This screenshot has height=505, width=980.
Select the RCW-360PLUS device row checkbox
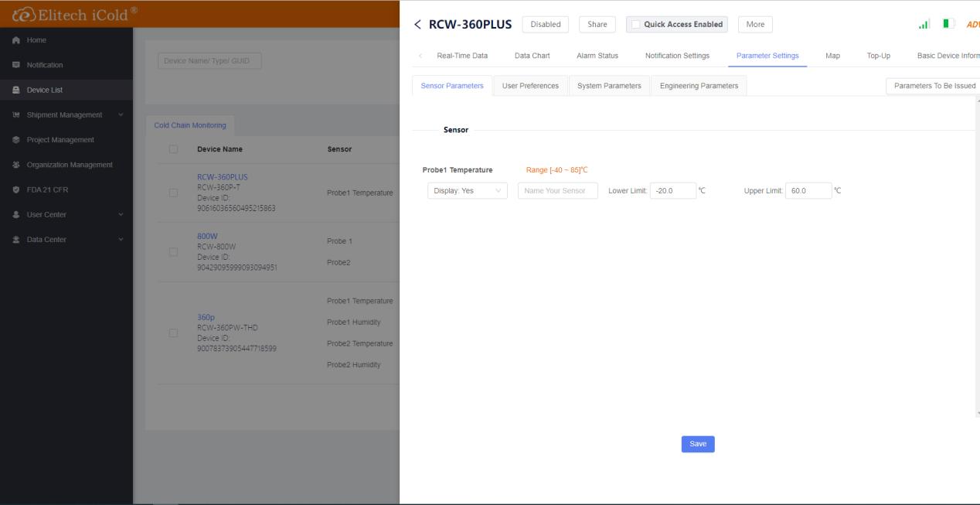tap(173, 193)
